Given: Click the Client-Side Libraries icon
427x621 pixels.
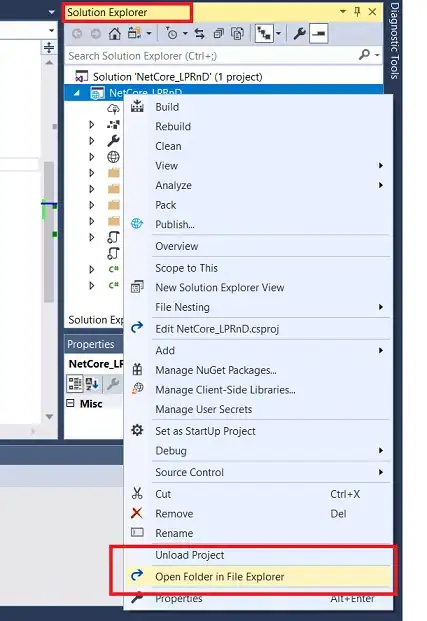Looking at the screenshot, I should point(137,388).
